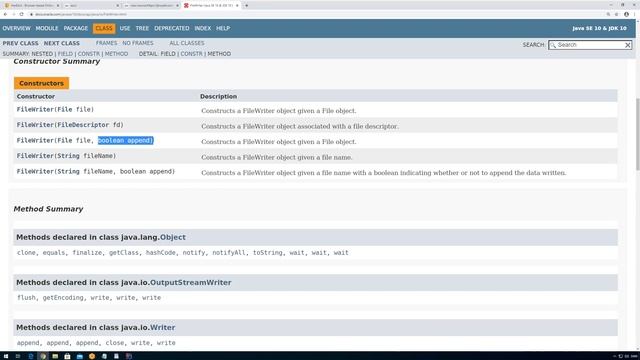The height and width of the screenshot is (360, 640).
Task: Reload the current page
Action: (x=21, y=14)
